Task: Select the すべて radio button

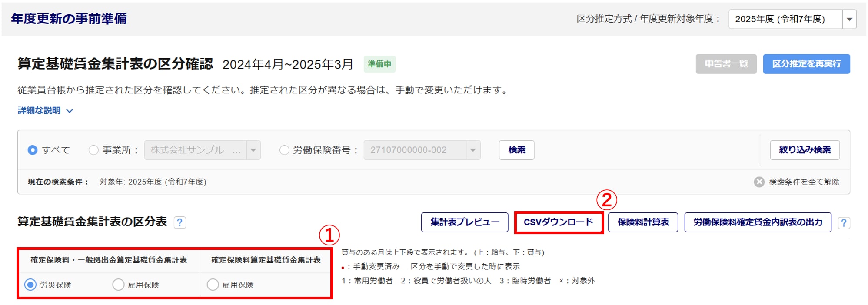Action: coord(33,150)
